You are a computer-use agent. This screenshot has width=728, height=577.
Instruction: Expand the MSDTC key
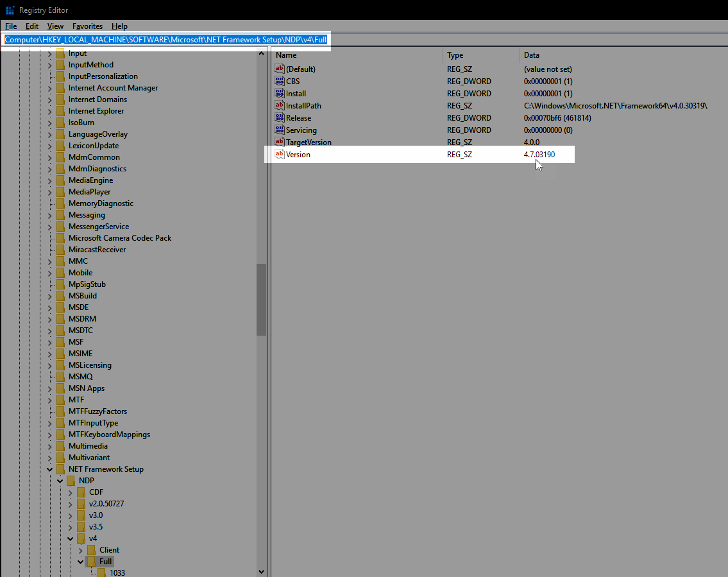(49, 331)
